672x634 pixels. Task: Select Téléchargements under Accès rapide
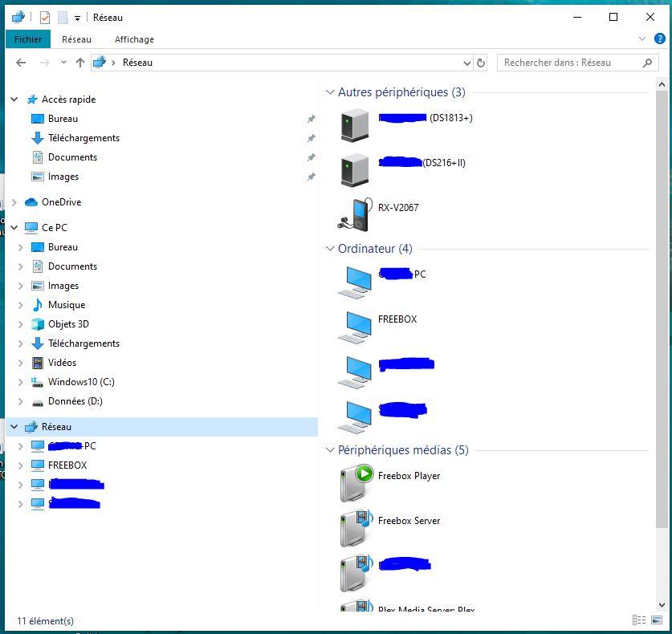(84, 138)
